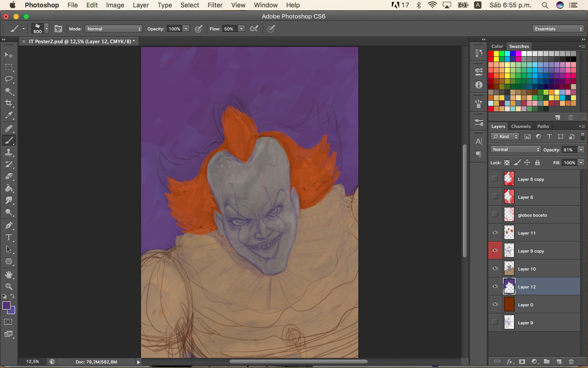
Task: Open the Image menu
Action: [115, 5]
